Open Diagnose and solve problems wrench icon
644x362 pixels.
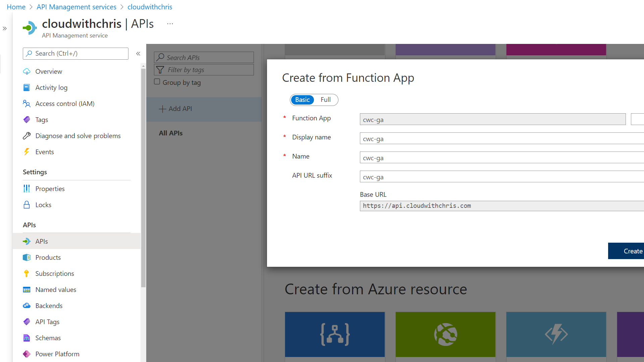(x=26, y=136)
